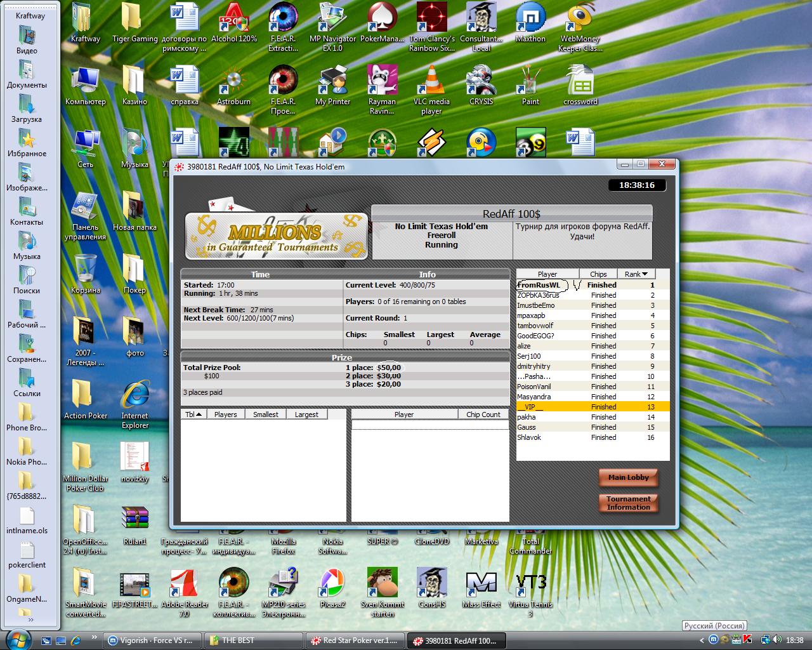Launch the PokerManager desktop shortcut
The image size is (812, 650).
pos(382,18)
